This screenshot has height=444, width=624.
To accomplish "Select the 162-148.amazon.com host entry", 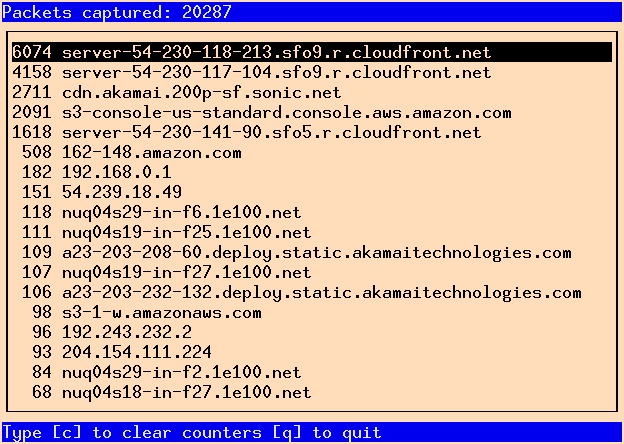I will click(x=312, y=152).
